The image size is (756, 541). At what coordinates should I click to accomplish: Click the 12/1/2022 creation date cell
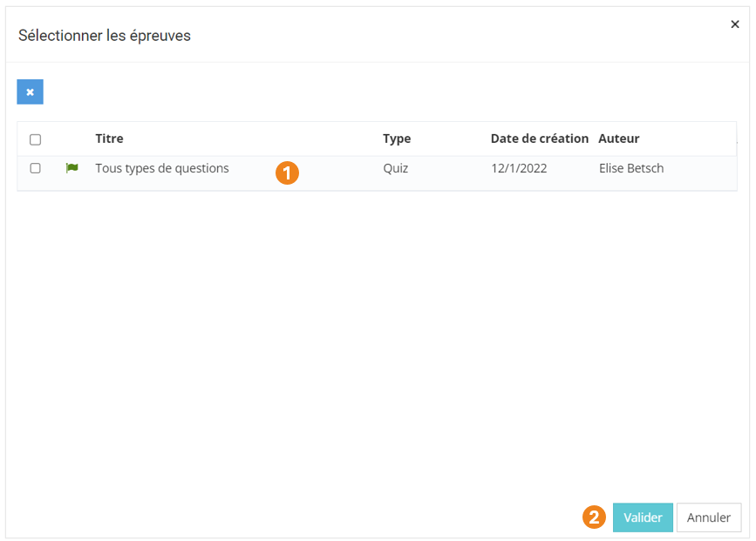pyautogui.click(x=519, y=168)
